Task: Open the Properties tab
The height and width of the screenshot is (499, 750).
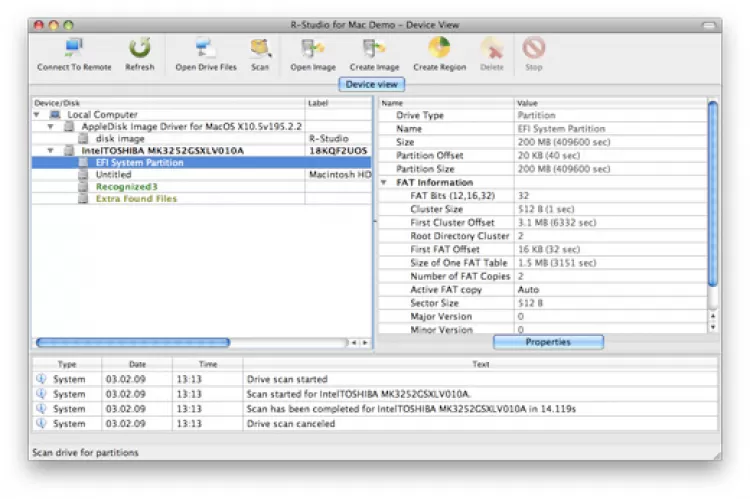Action: click(547, 342)
